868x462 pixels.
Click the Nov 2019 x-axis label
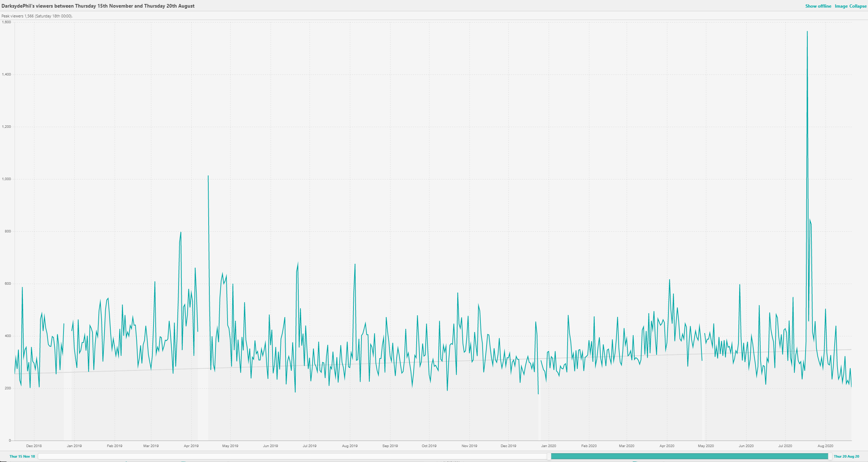click(x=469, y=446)
